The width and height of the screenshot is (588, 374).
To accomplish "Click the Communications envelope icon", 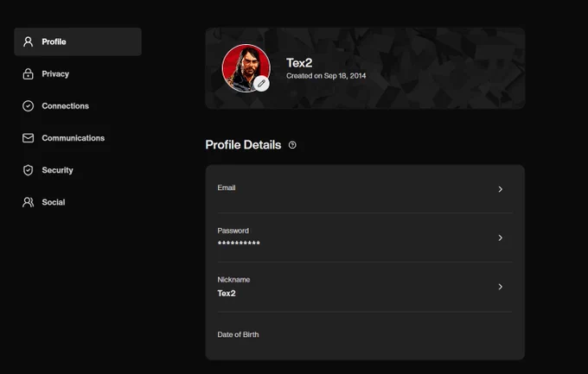I will pyautogui.click(x=29, y=138).
